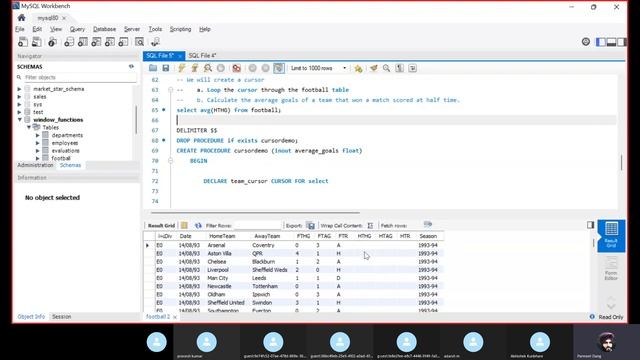Collapse the window_functions schema
This screenshot has width=640, height=360.
(x=19, y=120)
